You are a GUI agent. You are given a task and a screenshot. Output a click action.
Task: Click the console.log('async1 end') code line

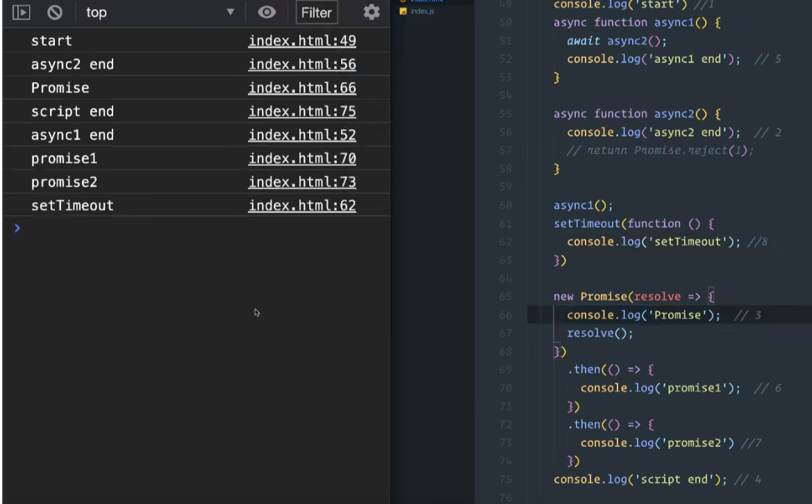pos(654,59)
